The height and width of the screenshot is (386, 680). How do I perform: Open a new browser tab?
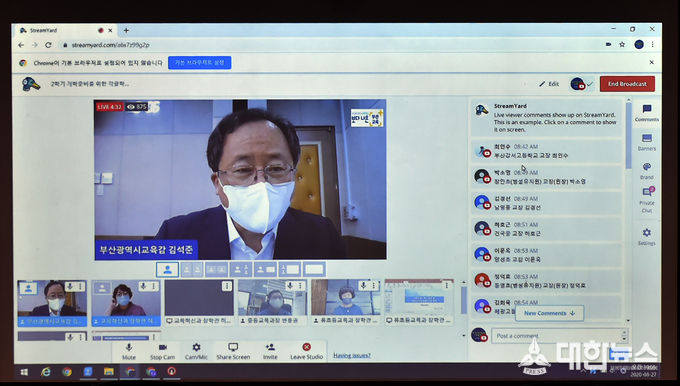(126, 30)
